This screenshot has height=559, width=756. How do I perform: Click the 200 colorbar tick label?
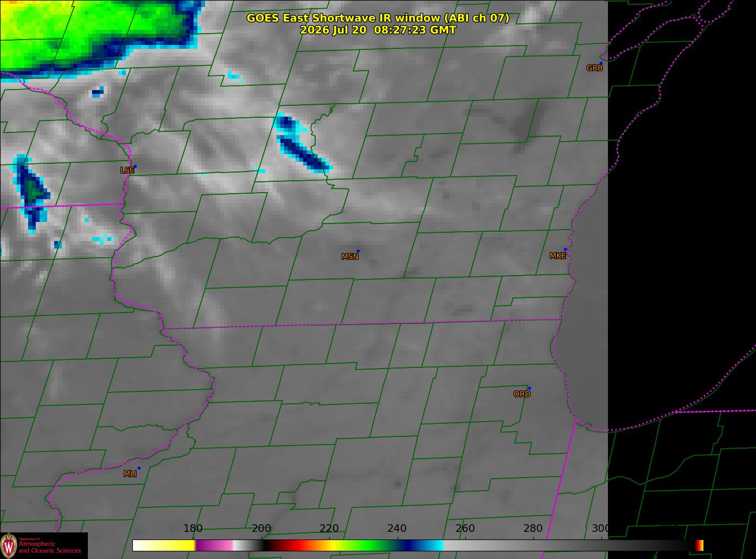pos(261,528)
